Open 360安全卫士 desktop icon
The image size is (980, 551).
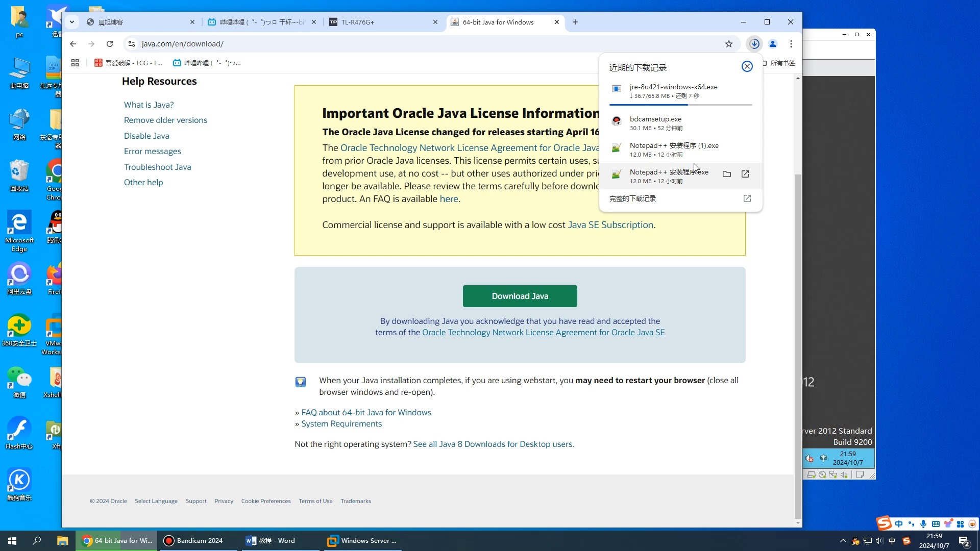[x=19, y=330]
